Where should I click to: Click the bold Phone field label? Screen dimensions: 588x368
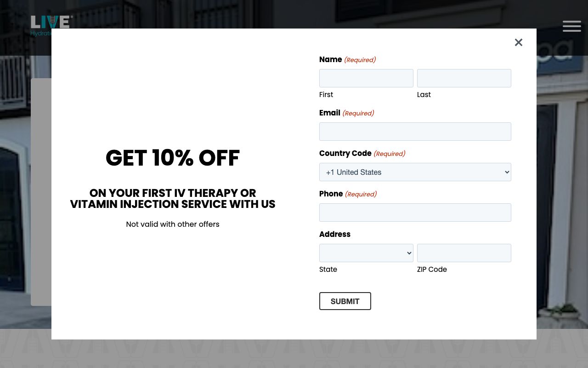331,194
